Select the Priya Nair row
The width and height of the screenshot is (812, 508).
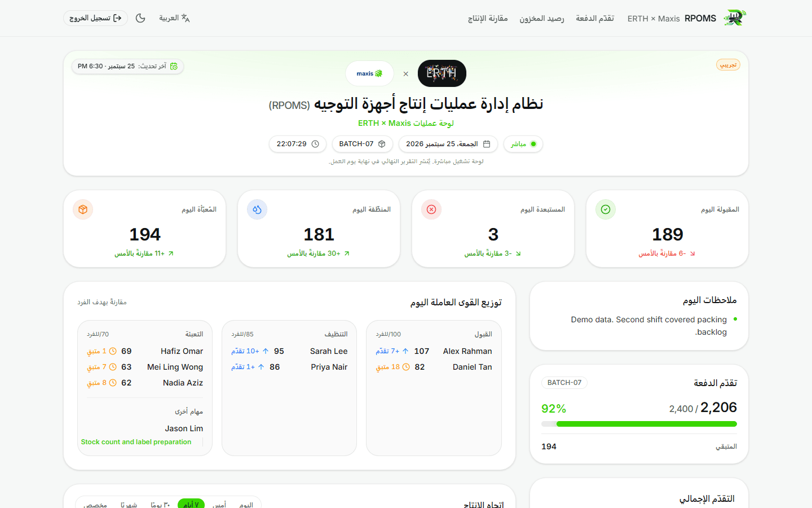[289, 367]
